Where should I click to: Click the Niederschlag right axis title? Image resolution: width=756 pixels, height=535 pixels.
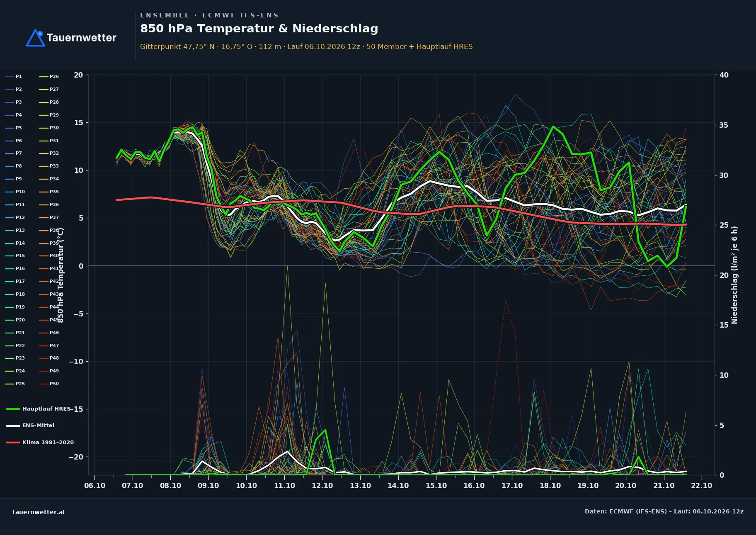pos(734,275)
